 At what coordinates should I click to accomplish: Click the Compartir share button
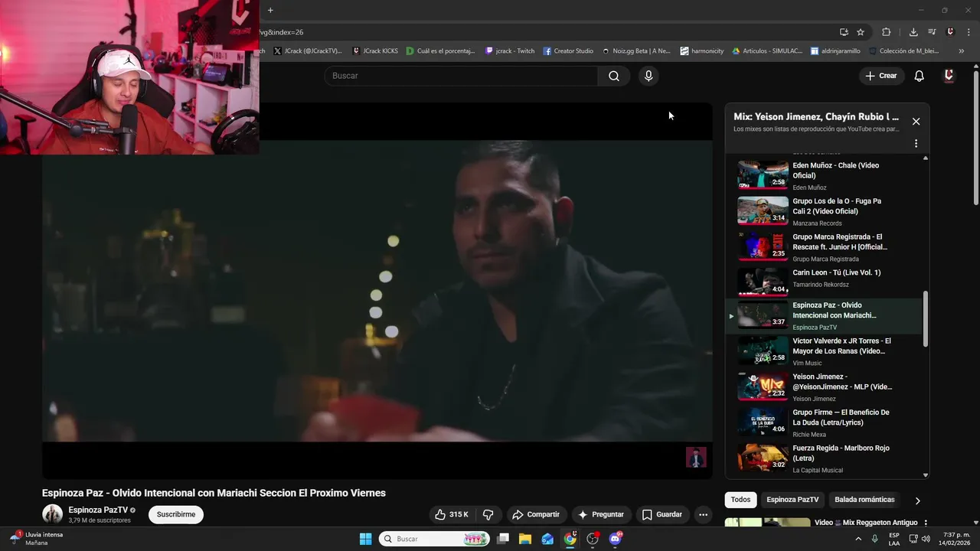point(536,514)
